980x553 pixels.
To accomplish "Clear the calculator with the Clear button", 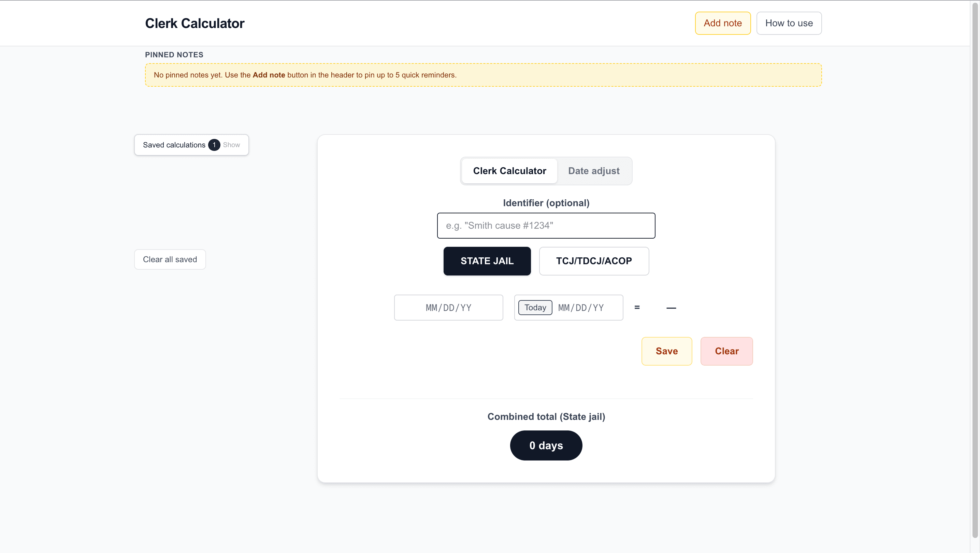I will point(726,351).
